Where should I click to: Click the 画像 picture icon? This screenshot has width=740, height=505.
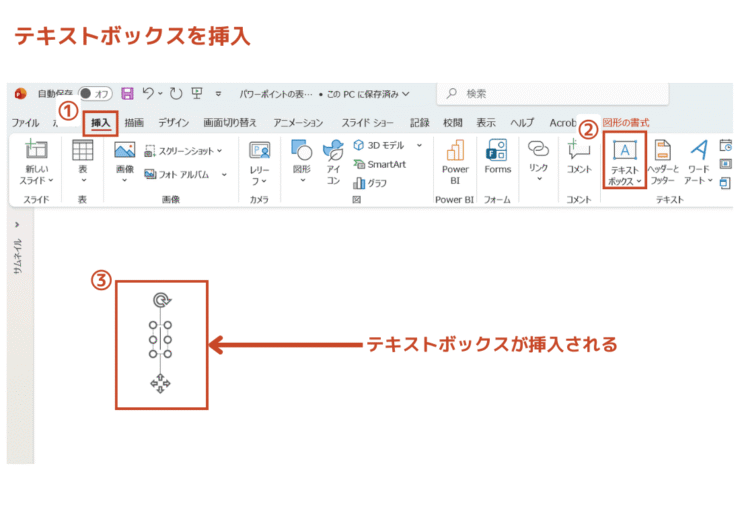coord(125,150)
